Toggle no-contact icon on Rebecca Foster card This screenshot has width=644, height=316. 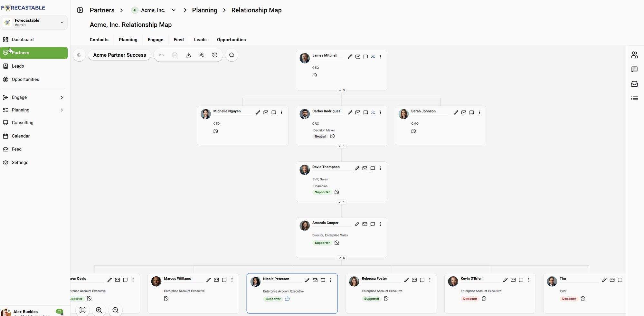386,299
